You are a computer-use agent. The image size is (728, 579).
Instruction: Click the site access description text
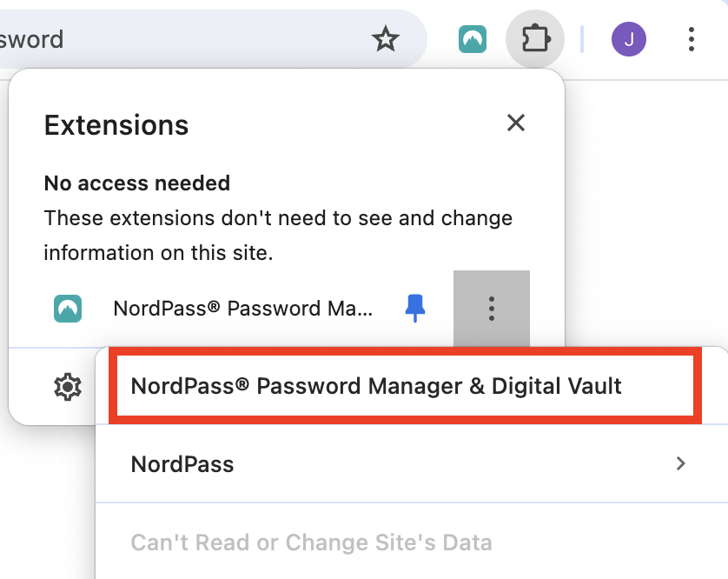click(x=278, y=236)
